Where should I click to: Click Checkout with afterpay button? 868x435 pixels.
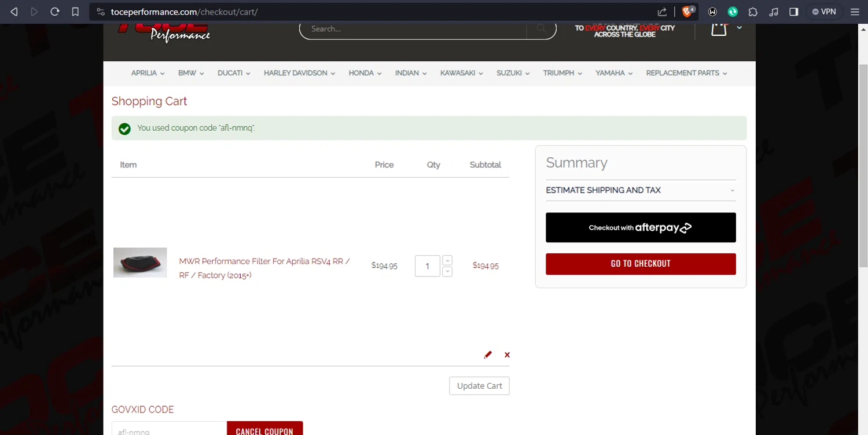click(x=641, y=227)
